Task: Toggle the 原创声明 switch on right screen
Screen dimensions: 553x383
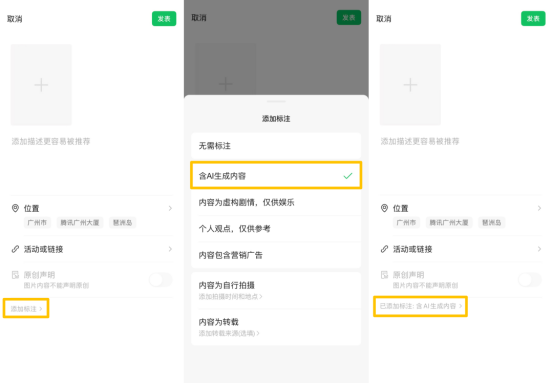Action: [530, 280]
